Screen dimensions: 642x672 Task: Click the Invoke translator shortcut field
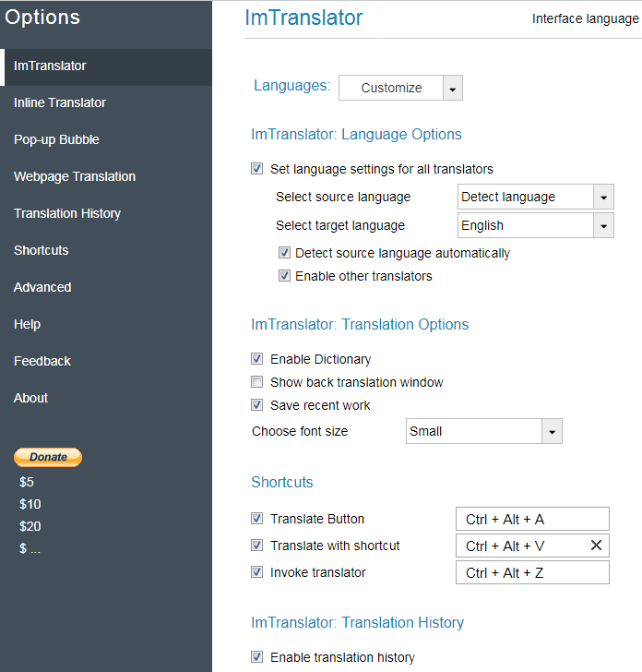pos(532,572)
